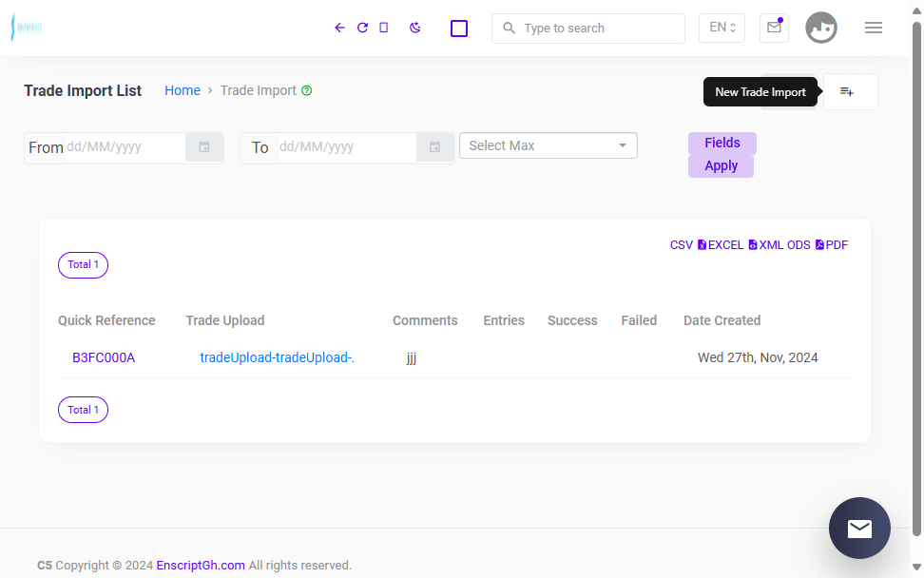Export the list as CSV
The height and width of the screenshot is (578, 924).
(x=682, y=245)
